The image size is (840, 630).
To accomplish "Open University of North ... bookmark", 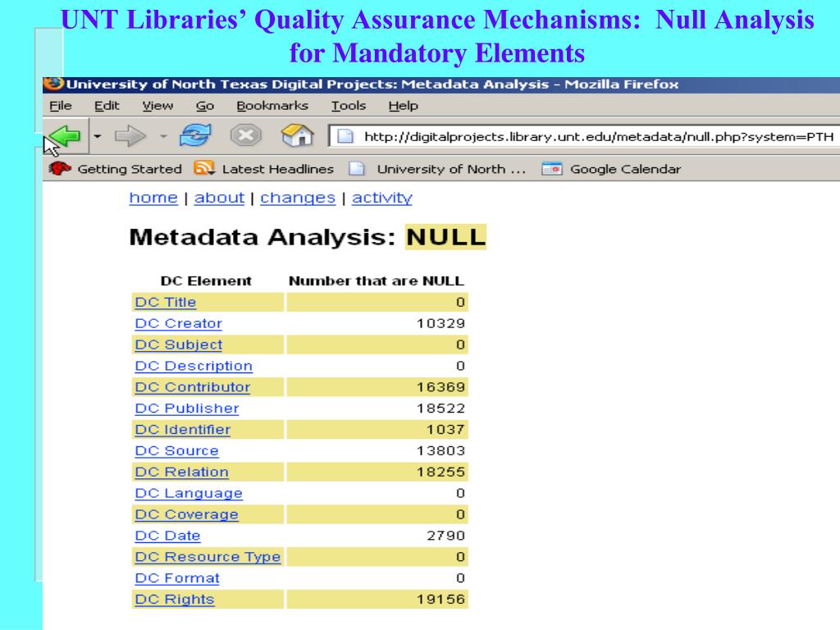I will (451, 169).
